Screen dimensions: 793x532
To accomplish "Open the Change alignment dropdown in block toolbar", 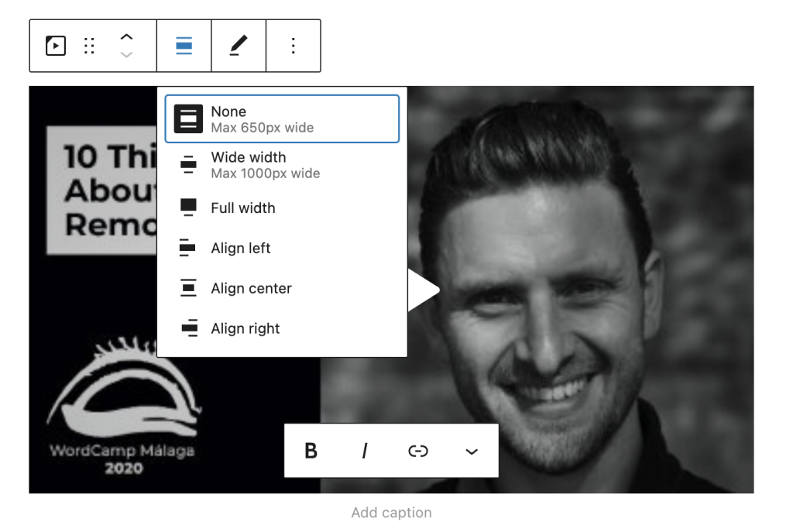I will [184, 46].
